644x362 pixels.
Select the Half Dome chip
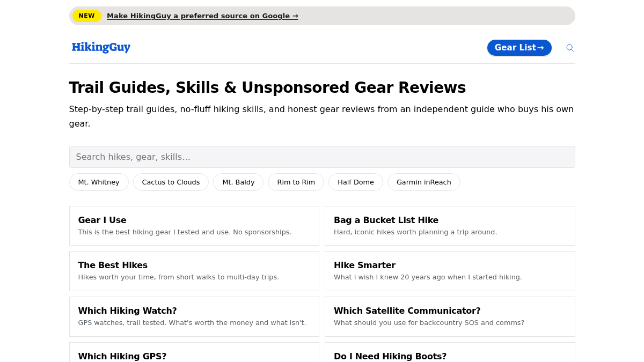point(356,182)
